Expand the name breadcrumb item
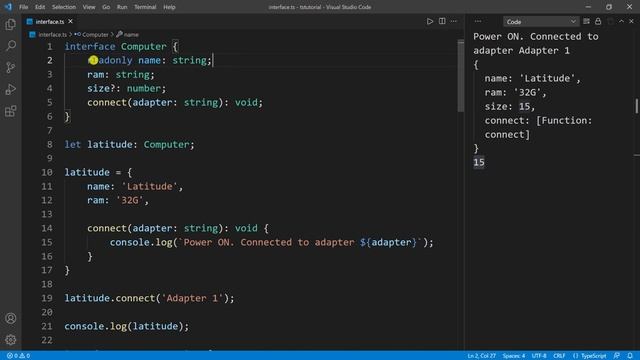The height and width of the screenshot is (360, 640). [x=131, y=35]
